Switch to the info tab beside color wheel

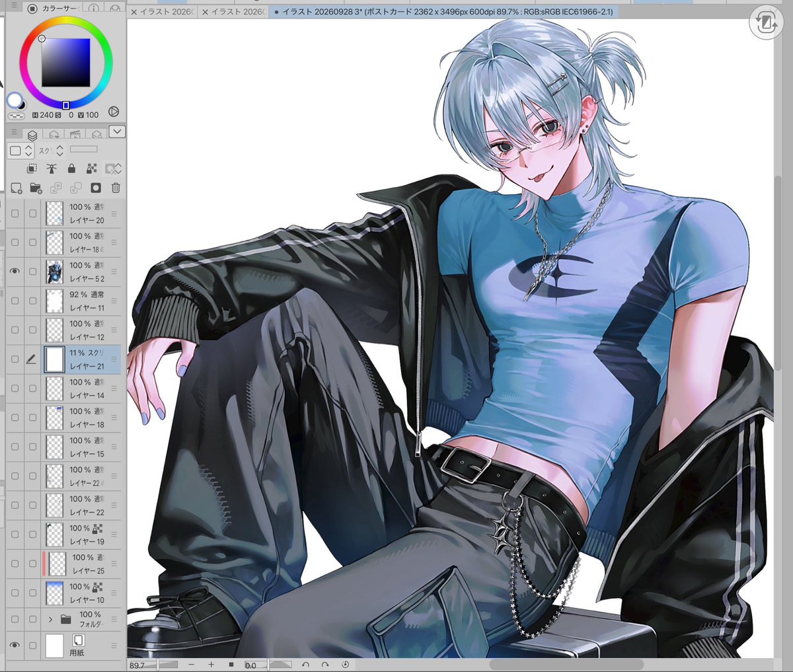(x=93, y=9)
